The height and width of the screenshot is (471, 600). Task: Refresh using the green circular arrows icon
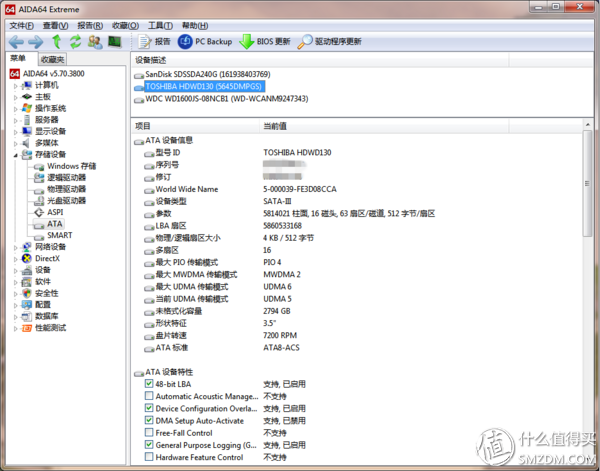pos(75,41)
